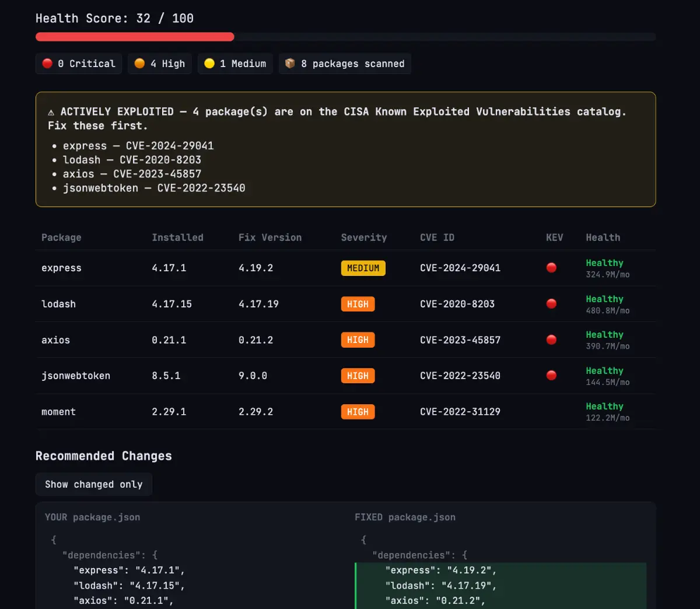Click CVE-2020-8203 in the table
Viewport: 700px width, 609px height.
457,304
